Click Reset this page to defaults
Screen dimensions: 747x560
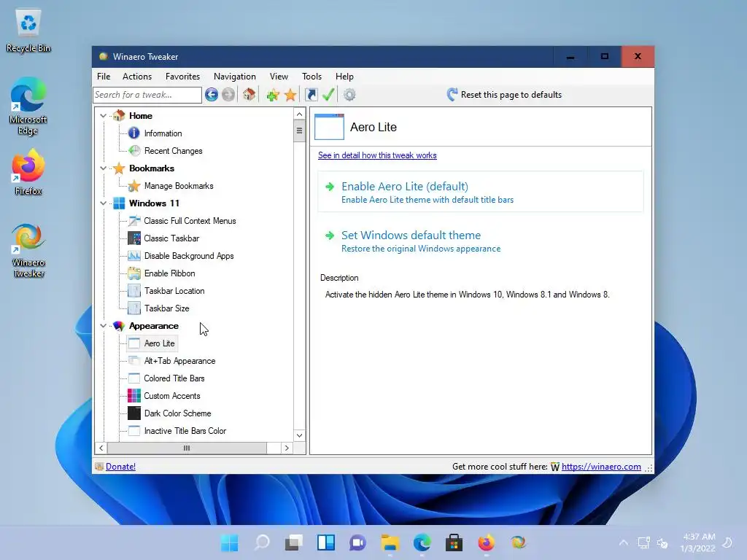click(x=504, y=95)
